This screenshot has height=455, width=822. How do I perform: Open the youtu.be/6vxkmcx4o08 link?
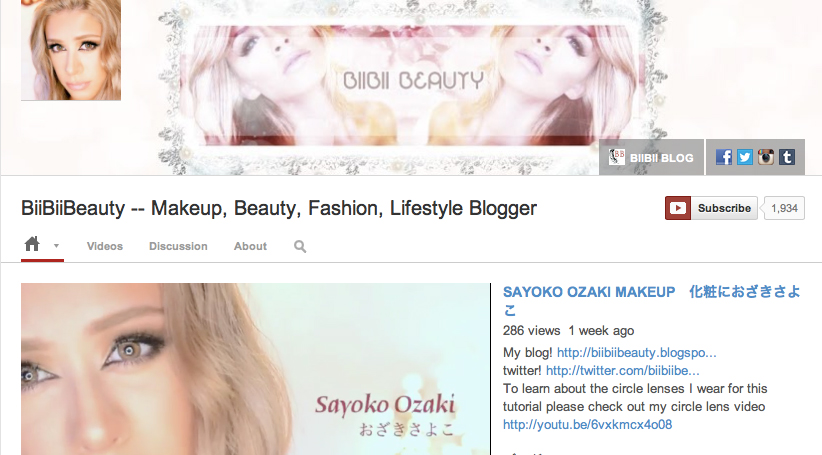click(587, 425)
